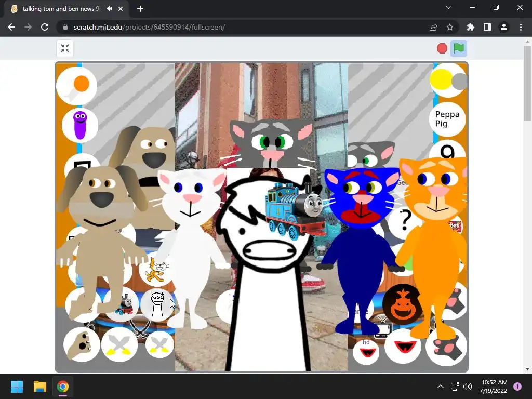Screen dimensions: 532x399
Task: Open the Chrome profile icon
Action: 504,27
